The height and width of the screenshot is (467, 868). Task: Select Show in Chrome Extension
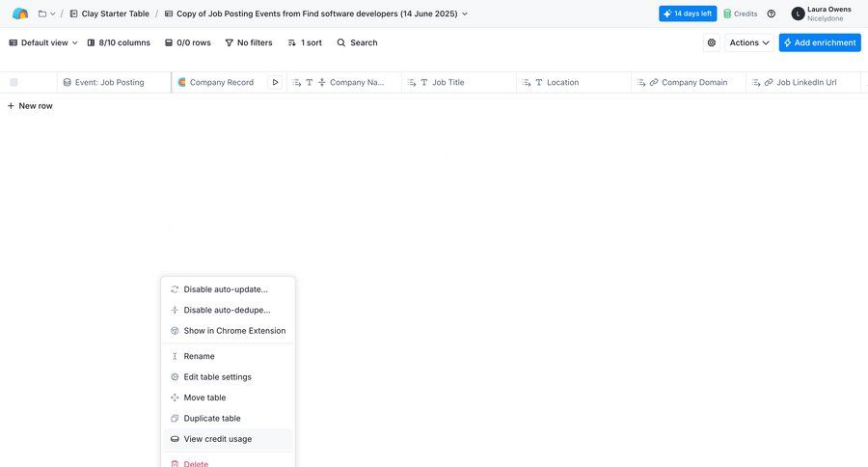[228, 331]
